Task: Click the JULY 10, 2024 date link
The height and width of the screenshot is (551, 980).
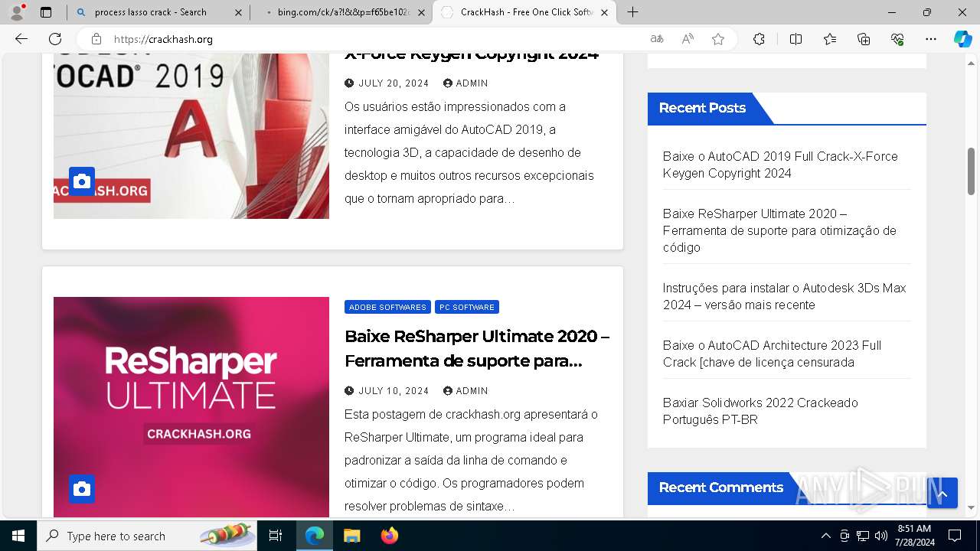Action: pyautogui.click(x=393, y=391)
